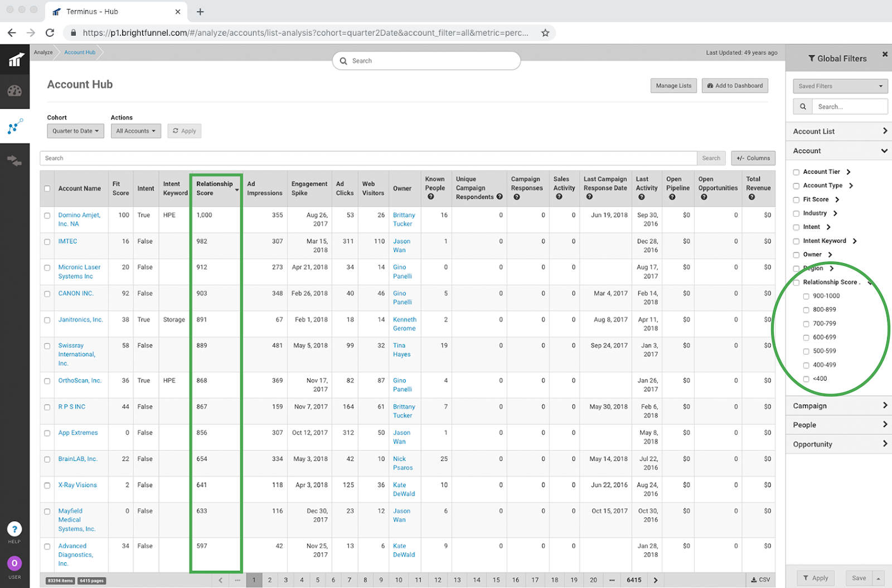892x588 pixels.
Task: Close the Global Filters panel
Action: click(x=885, y=54)
